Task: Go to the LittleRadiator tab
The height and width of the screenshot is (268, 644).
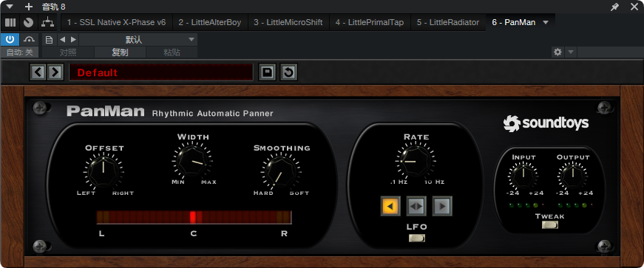Action: (x=447, y=22)
